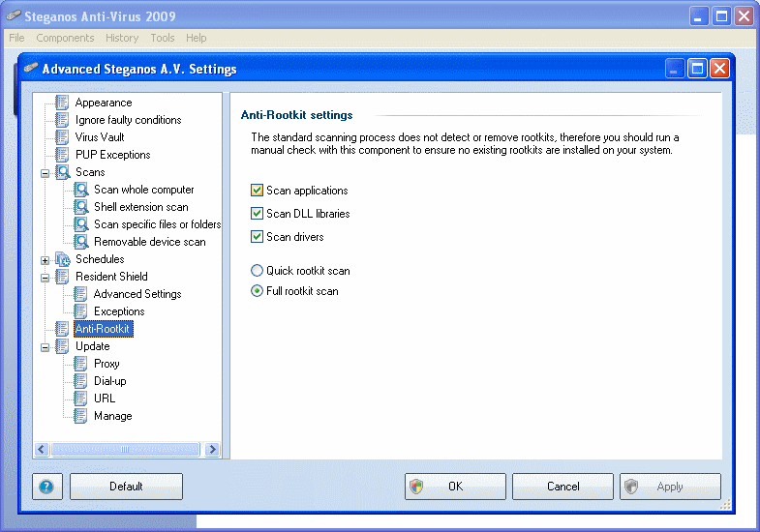Click the Proxy page icon under Update

tap(81, 364)
